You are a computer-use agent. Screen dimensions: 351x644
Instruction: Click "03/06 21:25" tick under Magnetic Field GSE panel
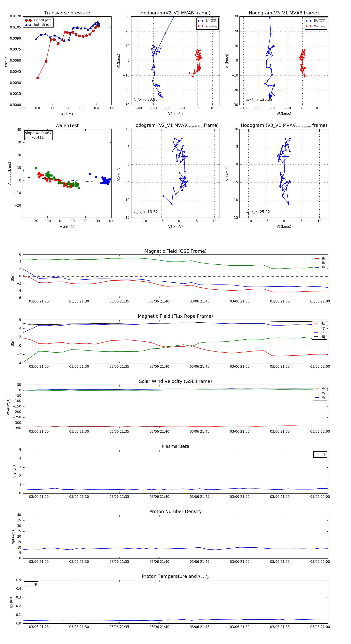coord(39,301)
